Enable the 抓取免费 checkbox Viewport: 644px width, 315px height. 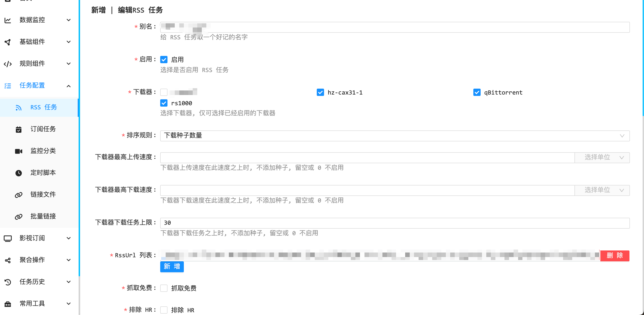pos(164,288)
